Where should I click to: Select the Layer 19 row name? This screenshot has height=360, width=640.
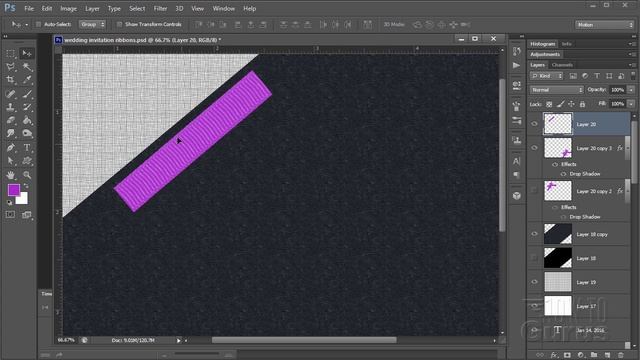[x=586, y=282]
